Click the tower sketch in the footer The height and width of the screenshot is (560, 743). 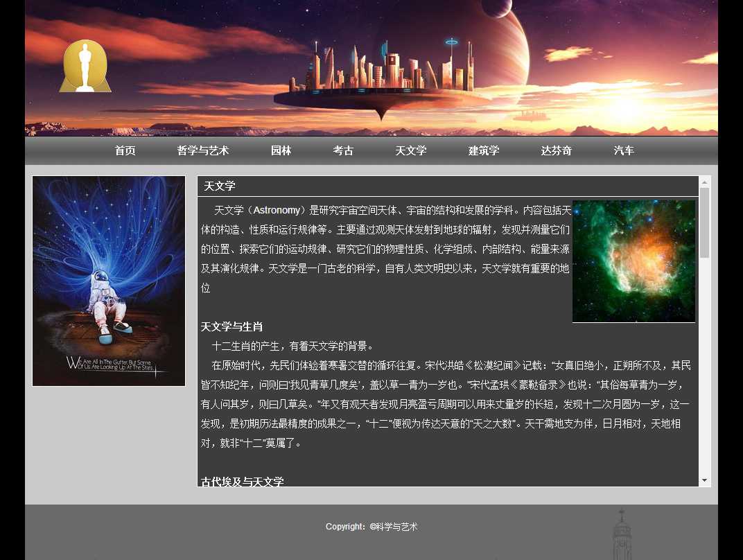pyautogui.click(x=622, y=535)
